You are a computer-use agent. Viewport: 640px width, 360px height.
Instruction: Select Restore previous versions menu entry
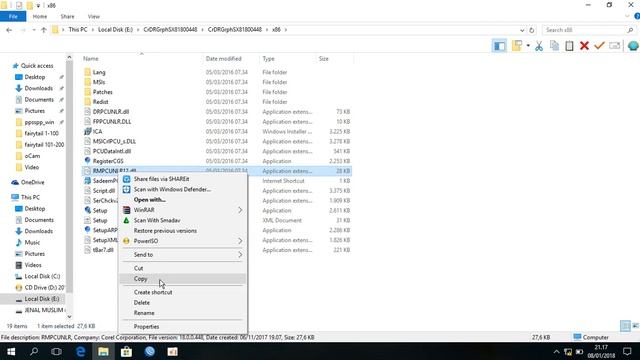pos(182,231)
